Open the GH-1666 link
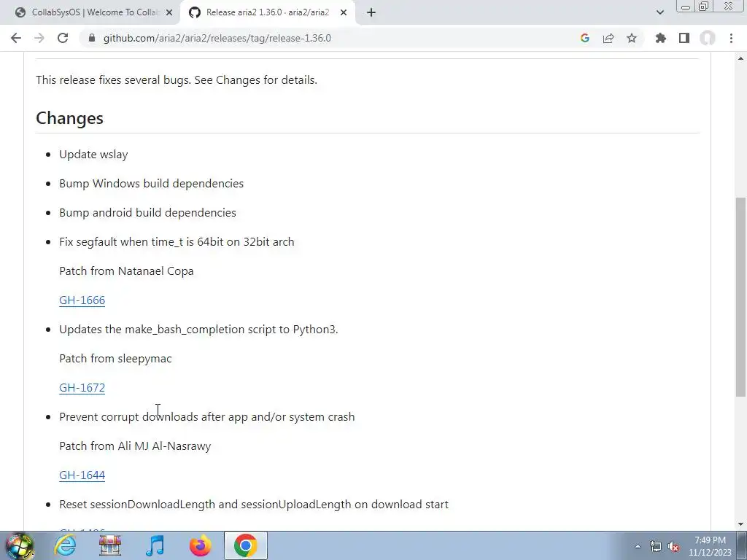This screenshot has width=747, height=560. click(x=82, y=300)
